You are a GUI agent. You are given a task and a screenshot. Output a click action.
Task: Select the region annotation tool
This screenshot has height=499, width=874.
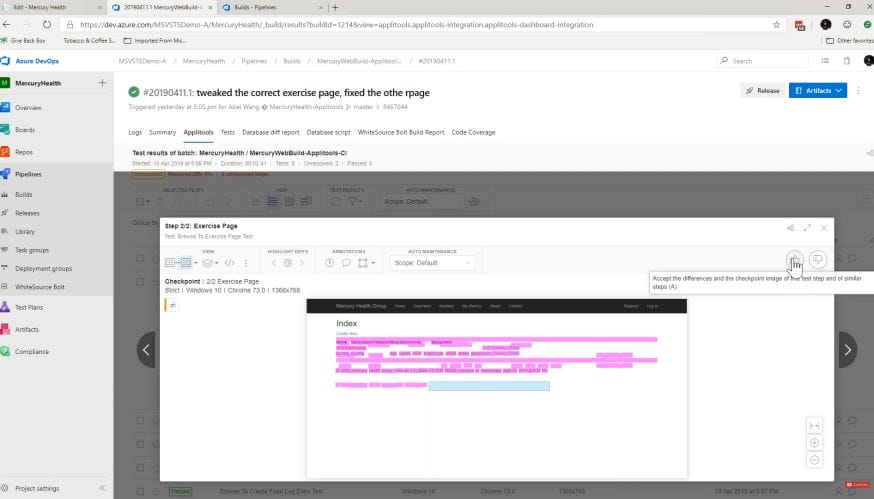coord(363,263)
